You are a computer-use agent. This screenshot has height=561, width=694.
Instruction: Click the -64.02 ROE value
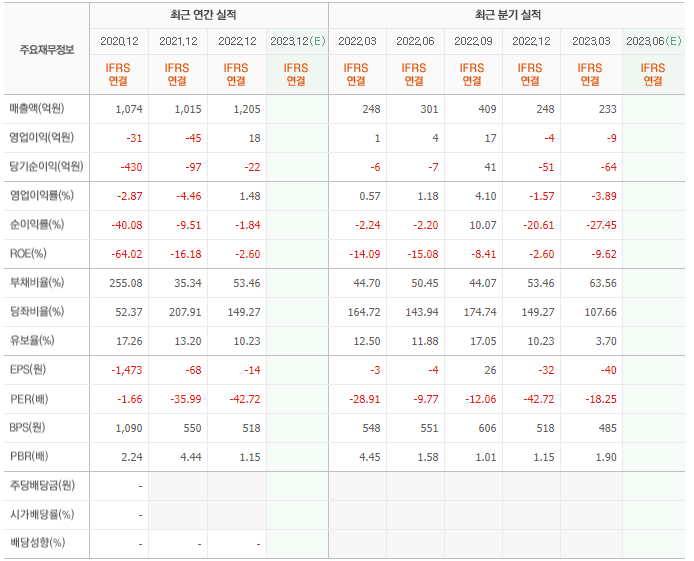127,254
